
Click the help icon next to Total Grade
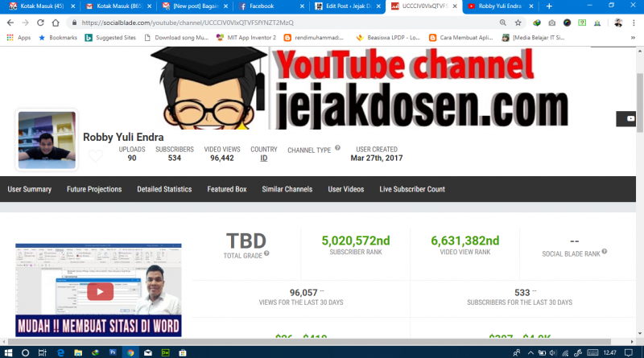pos(266,253)
